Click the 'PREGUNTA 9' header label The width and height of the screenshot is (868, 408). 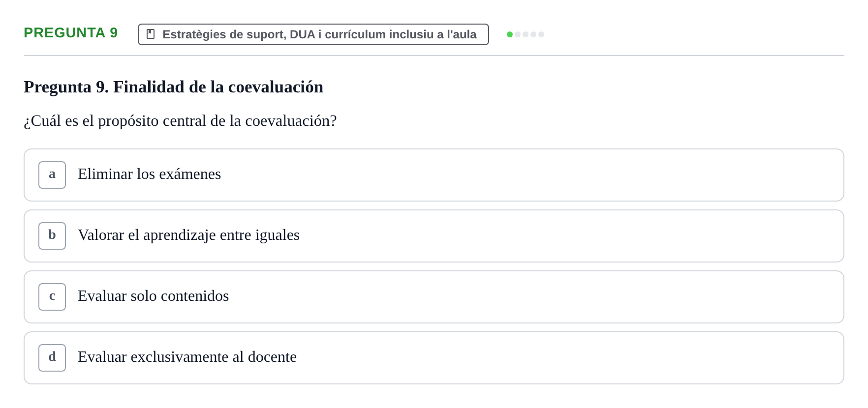click(71, 32)
